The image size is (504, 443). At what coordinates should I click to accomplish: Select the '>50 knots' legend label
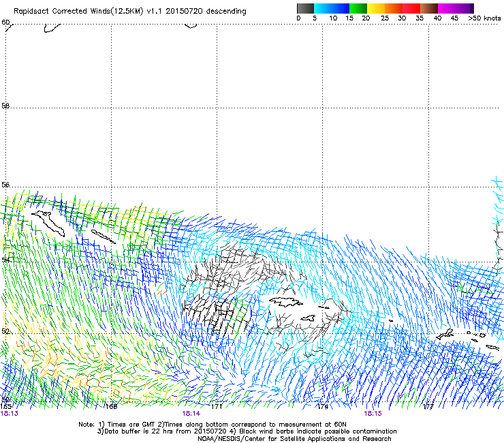pyautogui.click(x=484, y=18)
